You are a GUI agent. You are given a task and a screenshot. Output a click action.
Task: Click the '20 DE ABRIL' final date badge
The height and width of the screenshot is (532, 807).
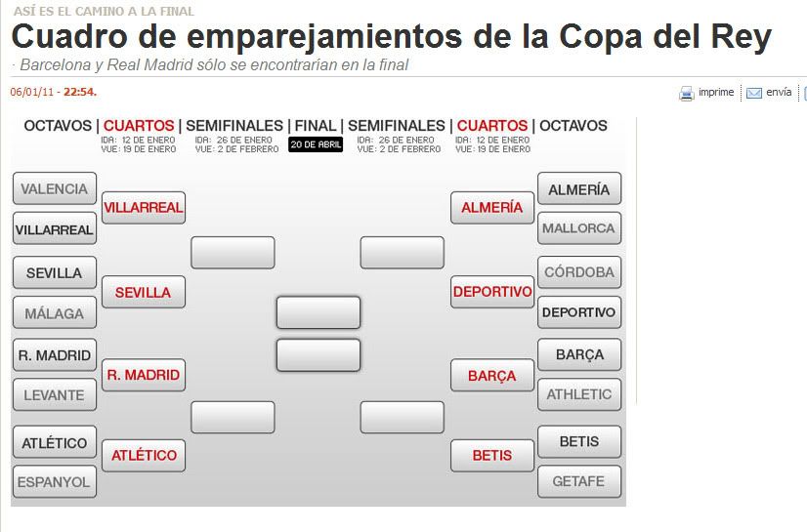point(316,144)
